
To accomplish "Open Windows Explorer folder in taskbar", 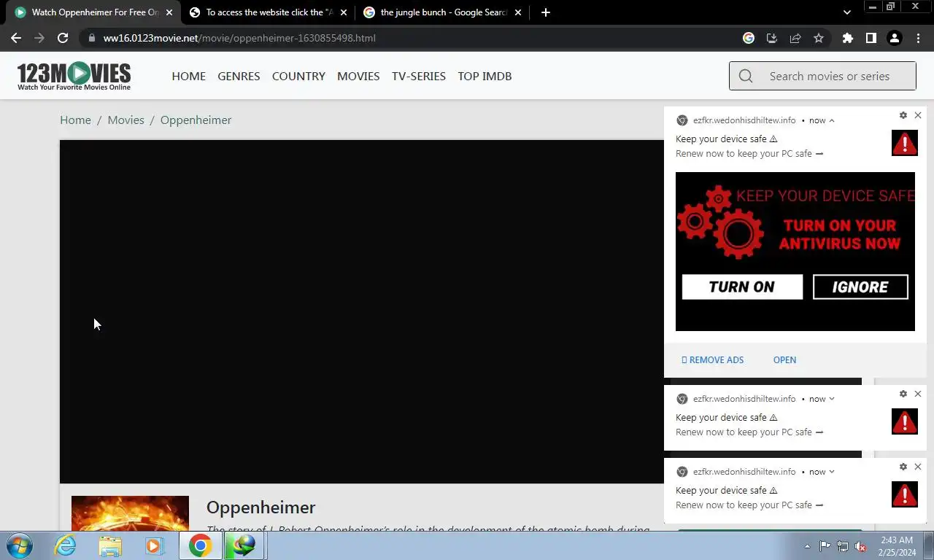I will pyautogui.click(x=110, y=545).
